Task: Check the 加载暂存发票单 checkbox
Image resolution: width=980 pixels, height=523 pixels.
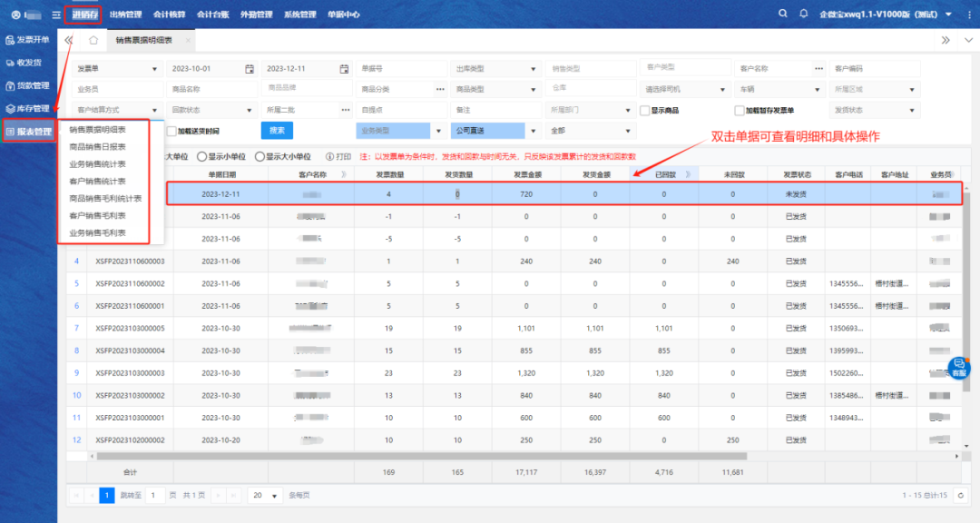Action: [739, 111]
